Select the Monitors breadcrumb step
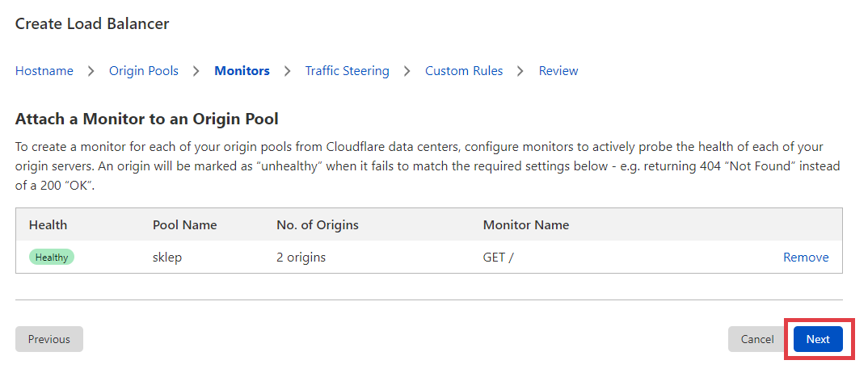 [x=242, y=71]
